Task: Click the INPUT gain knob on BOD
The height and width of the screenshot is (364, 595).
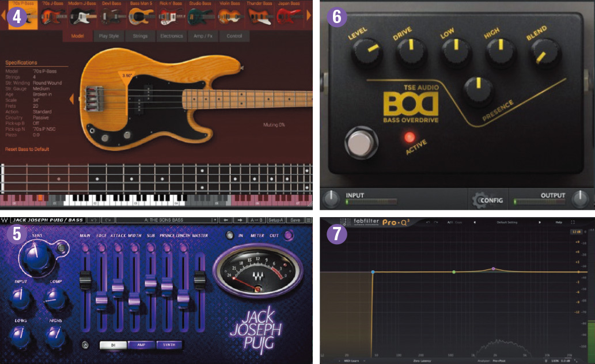Action: coord(331,198)
